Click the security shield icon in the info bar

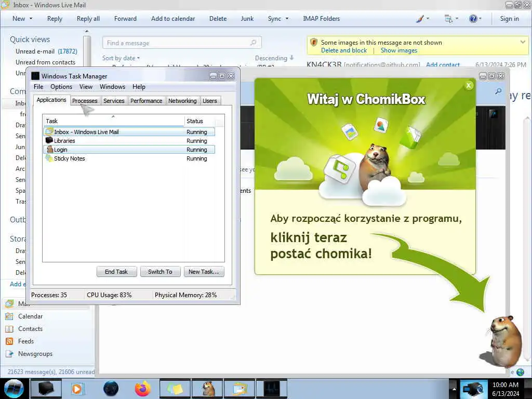[314, 43]
